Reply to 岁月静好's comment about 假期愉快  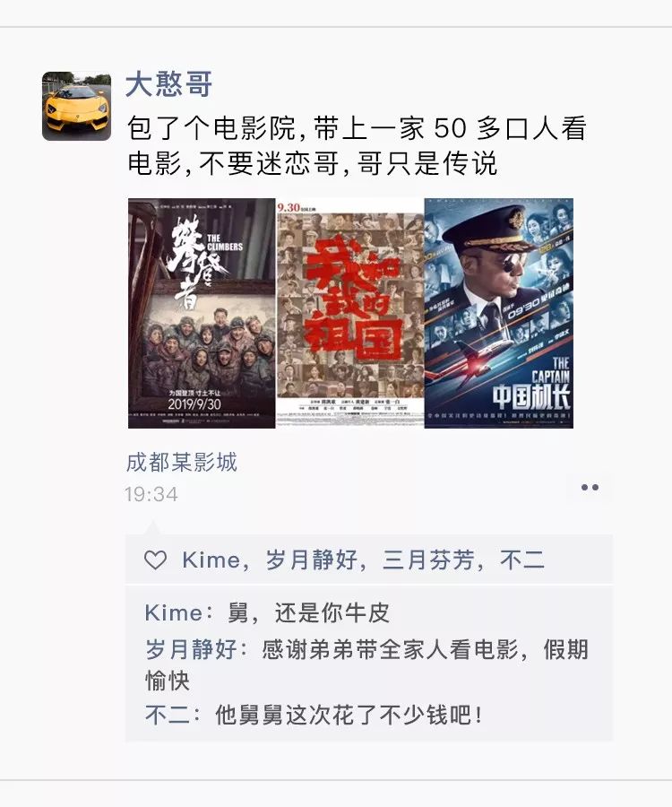click(367, 665)
